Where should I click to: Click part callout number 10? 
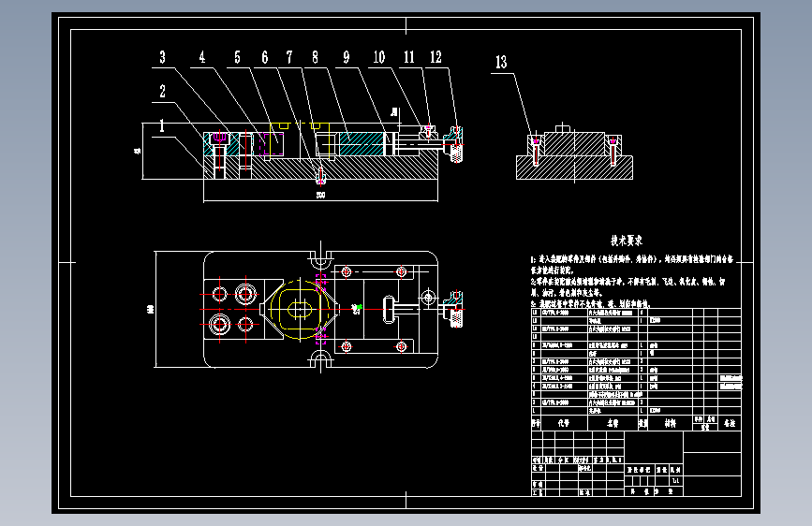[x=379, y=57]
